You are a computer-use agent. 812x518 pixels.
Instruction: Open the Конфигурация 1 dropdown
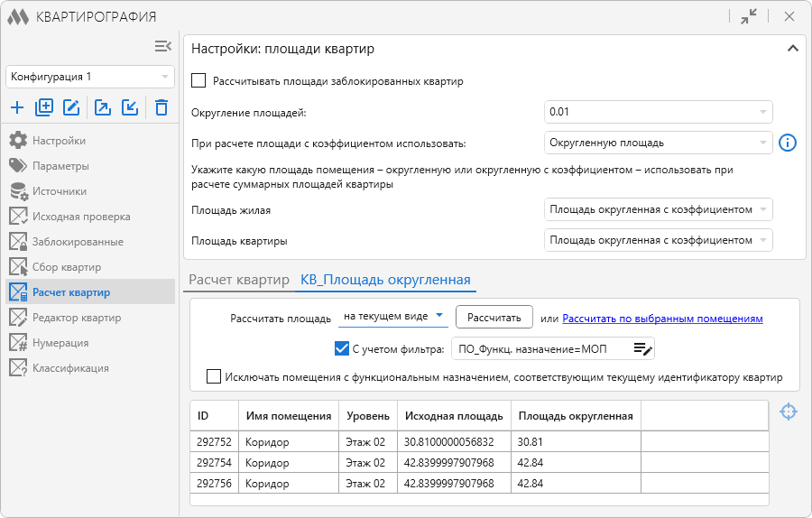pos(90,77)
